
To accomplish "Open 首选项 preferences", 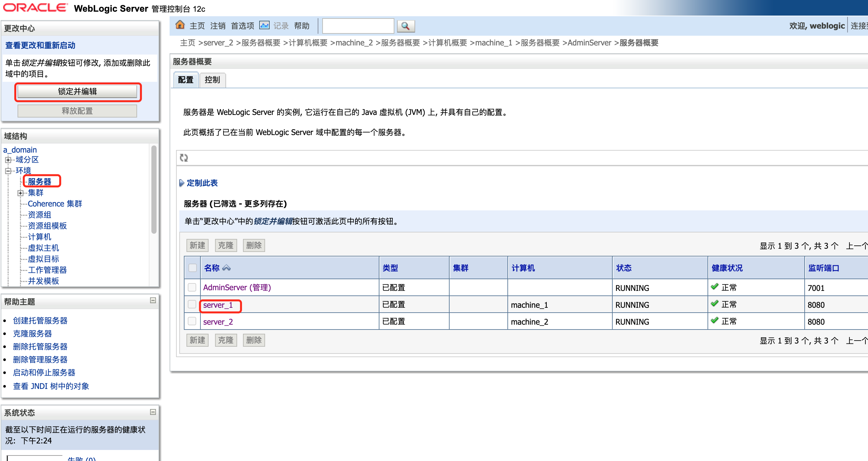I will (x=242, y=26).
